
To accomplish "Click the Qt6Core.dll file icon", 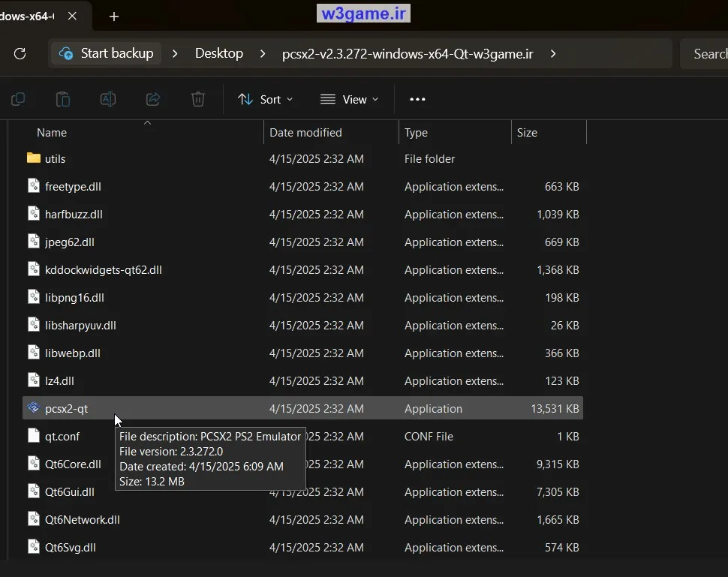I will [x=34, y=463].
